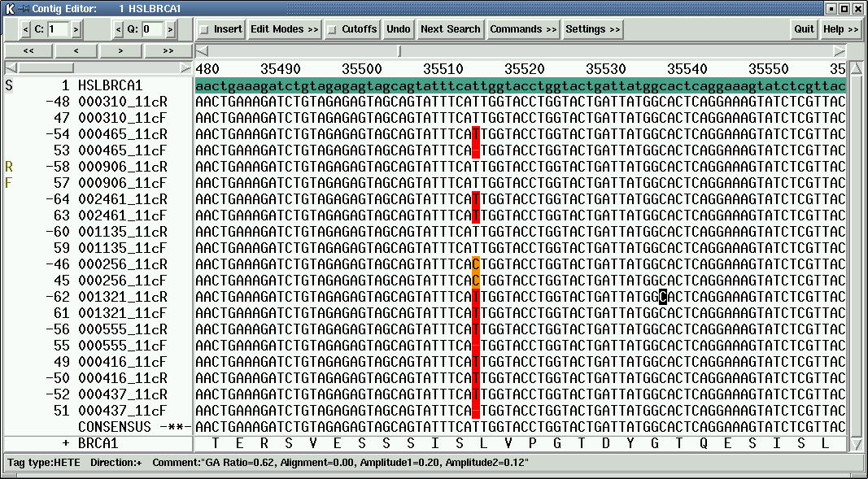
Task: Open the Commands menu
Action: 523,29
